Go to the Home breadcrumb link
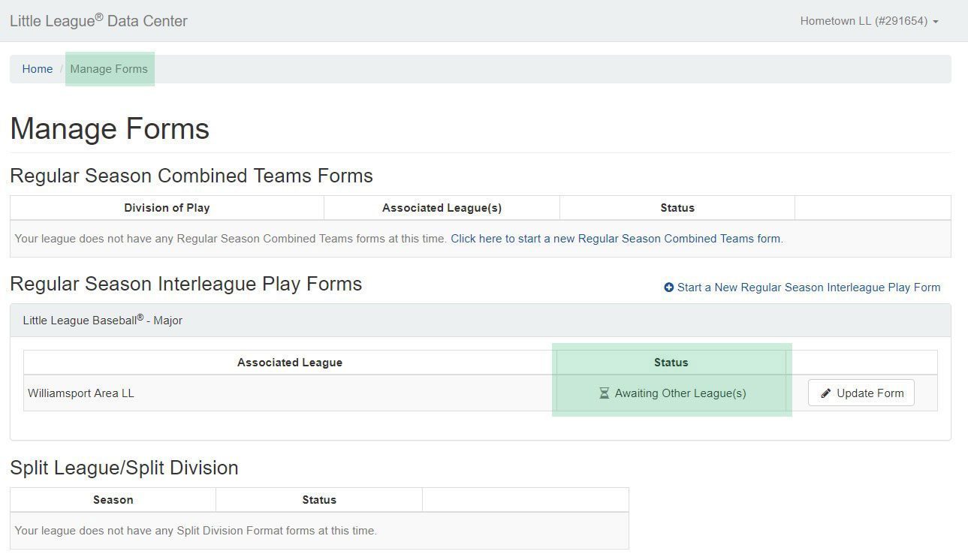The height and width of the screenshot is (560, 968). click(x=38, y=69)
